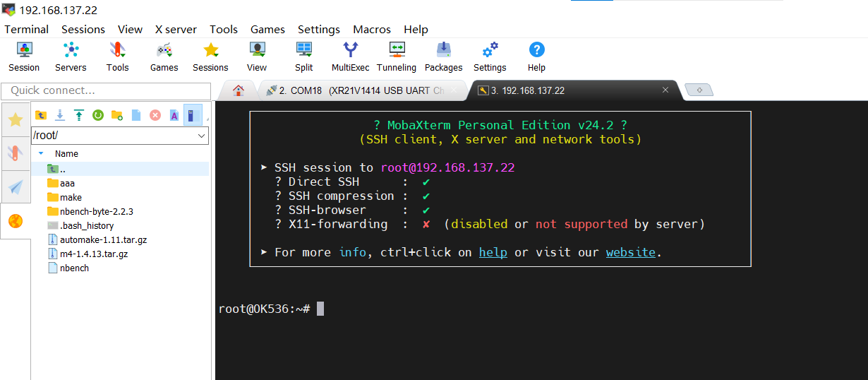
Task: Go to the Home tab
Action: click(239, 90)
